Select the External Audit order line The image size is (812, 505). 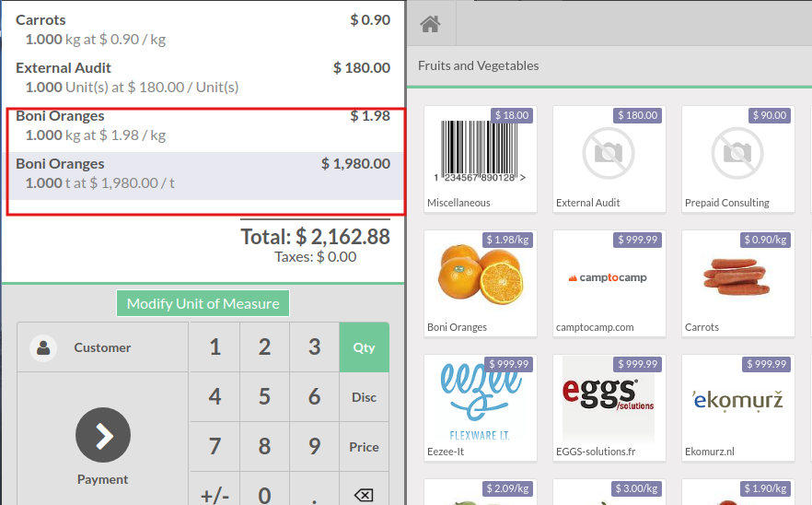pyautogui.click(x=203, y=77)
